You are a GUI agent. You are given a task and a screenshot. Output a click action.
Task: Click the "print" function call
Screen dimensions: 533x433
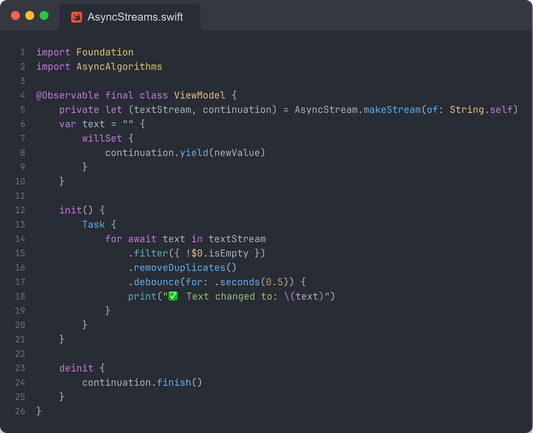coord(142,296)
